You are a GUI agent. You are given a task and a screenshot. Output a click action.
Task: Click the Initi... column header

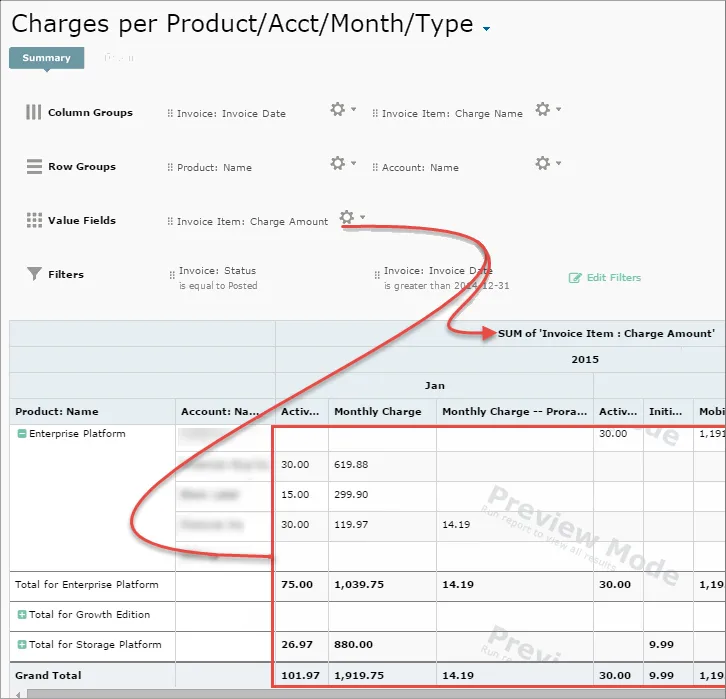pos(668,412)
